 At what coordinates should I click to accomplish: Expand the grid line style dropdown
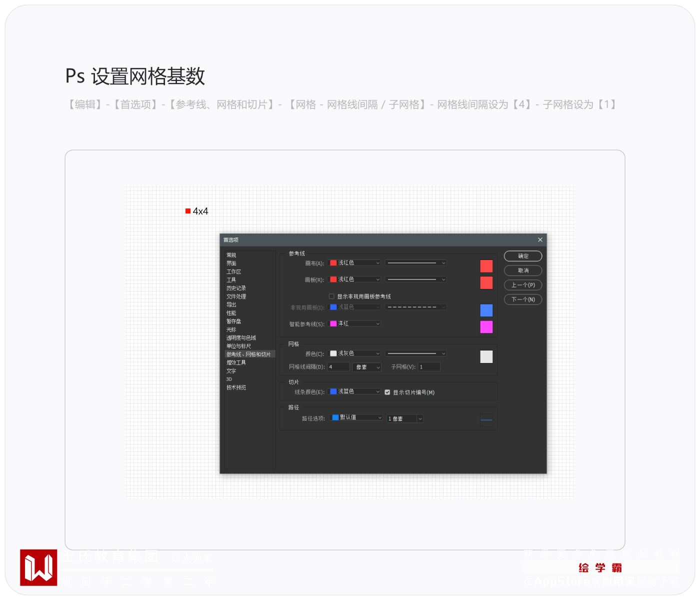click(415, 353)
